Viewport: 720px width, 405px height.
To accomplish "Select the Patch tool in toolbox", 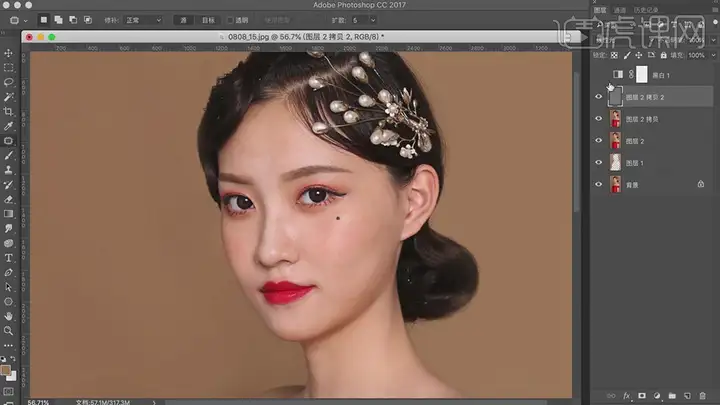I will pyautogui.click(x=8, y=141).
